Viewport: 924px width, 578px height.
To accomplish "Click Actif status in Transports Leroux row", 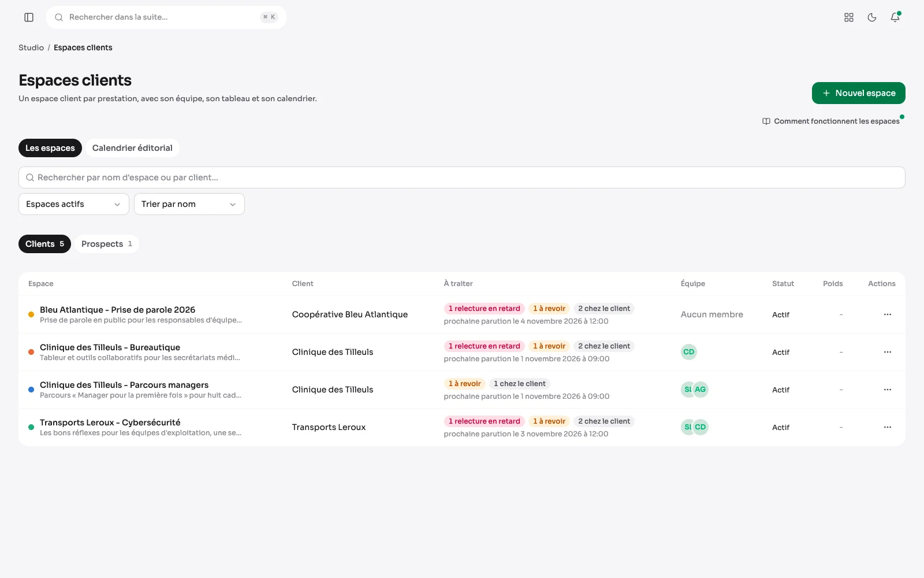I will click(x=781, y=427).
